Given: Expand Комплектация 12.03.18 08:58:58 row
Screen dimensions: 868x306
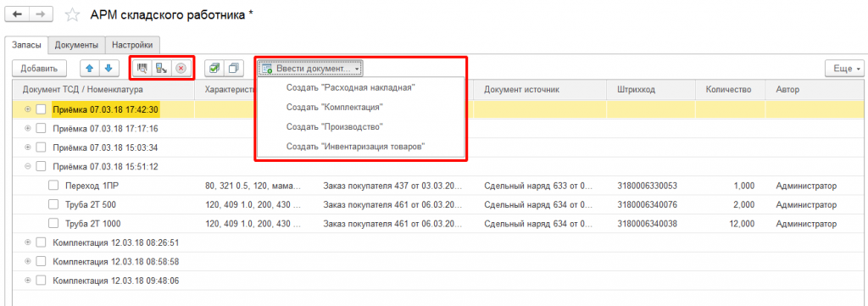Looking at the screenshot, I should coord(28,261).
